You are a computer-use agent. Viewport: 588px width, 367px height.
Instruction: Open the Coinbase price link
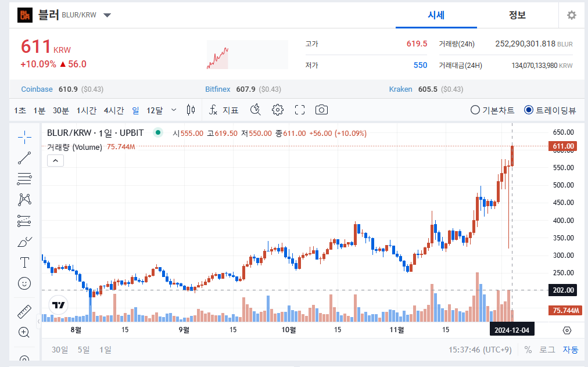pyautogui.click(x=37, y=89)
